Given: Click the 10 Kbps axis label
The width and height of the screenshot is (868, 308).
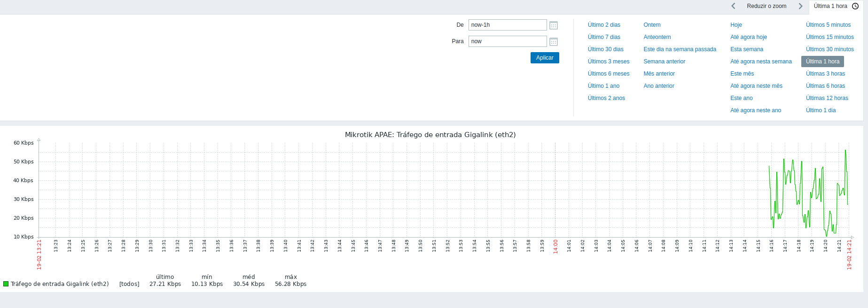Looking at the screenshot, I should 23,237.
